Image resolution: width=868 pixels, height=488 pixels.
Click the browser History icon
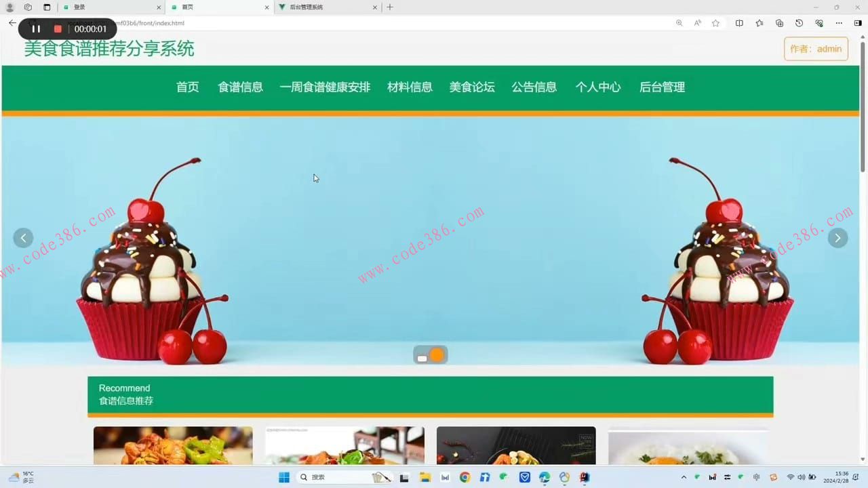[x=799, y=22]
